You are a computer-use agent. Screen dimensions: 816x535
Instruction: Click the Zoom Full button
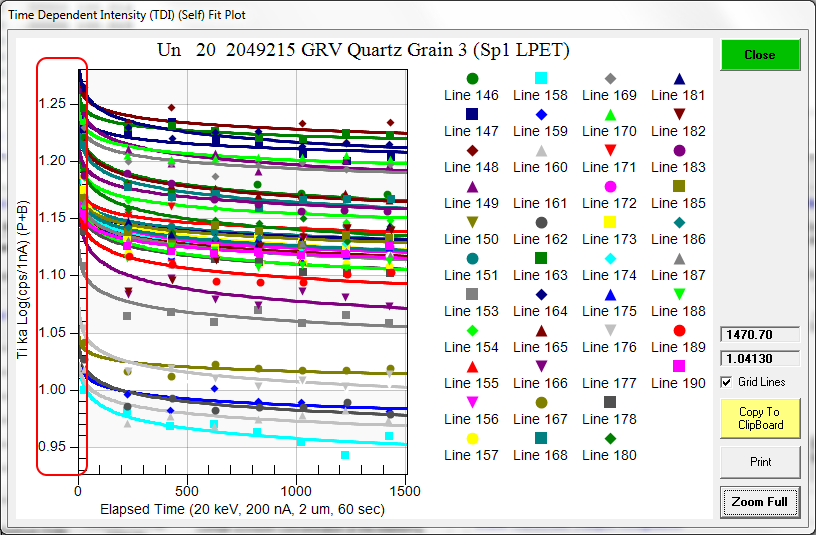click(x=760, y=502)
